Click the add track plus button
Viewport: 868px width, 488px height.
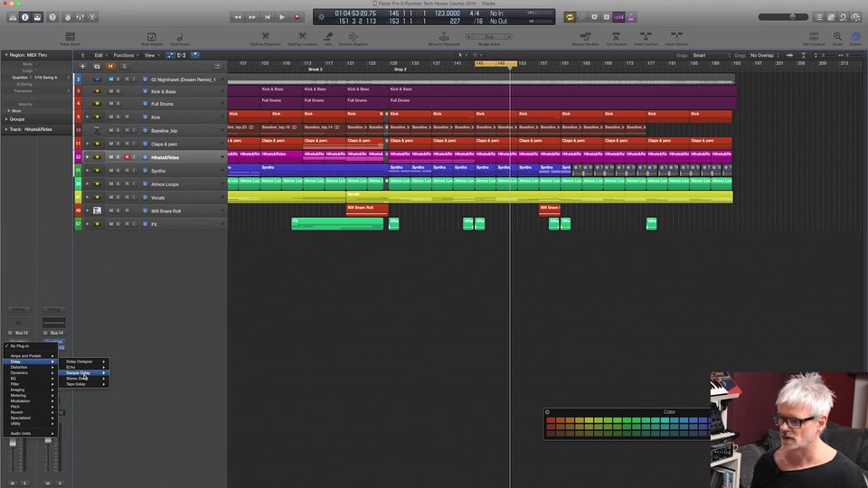(82, 66)
